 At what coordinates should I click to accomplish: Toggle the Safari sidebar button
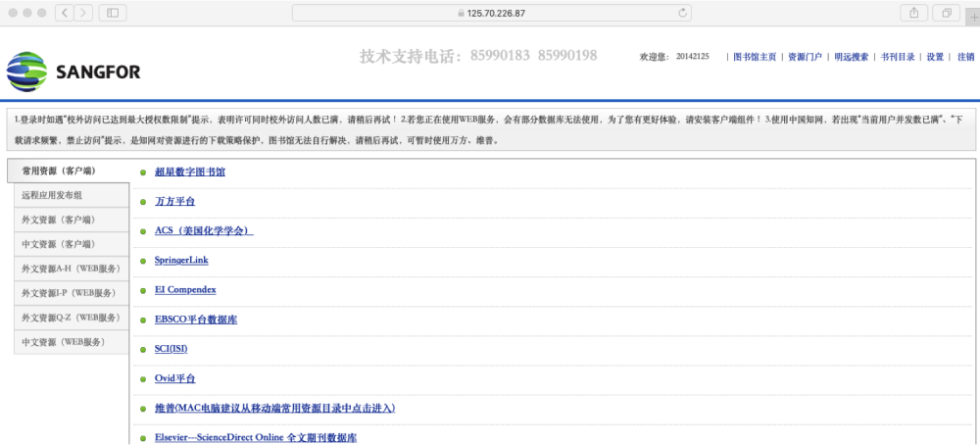113,13
